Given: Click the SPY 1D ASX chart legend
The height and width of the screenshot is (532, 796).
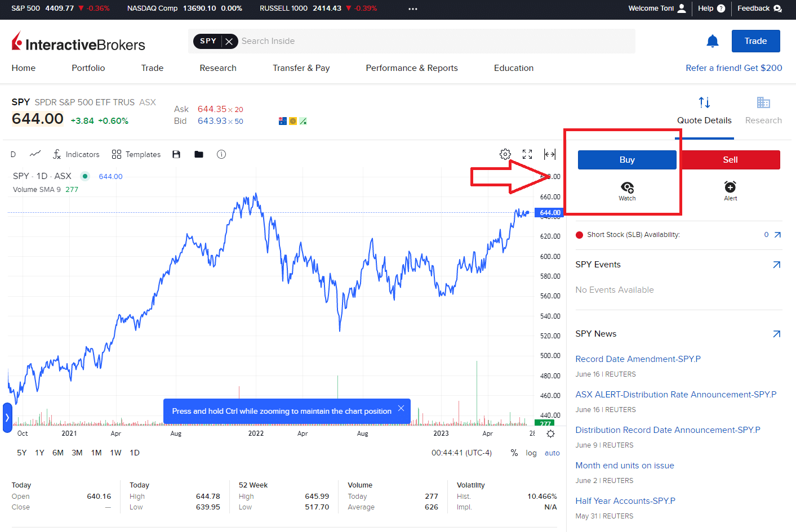Looking at the screenshot, I should point(42,176).
